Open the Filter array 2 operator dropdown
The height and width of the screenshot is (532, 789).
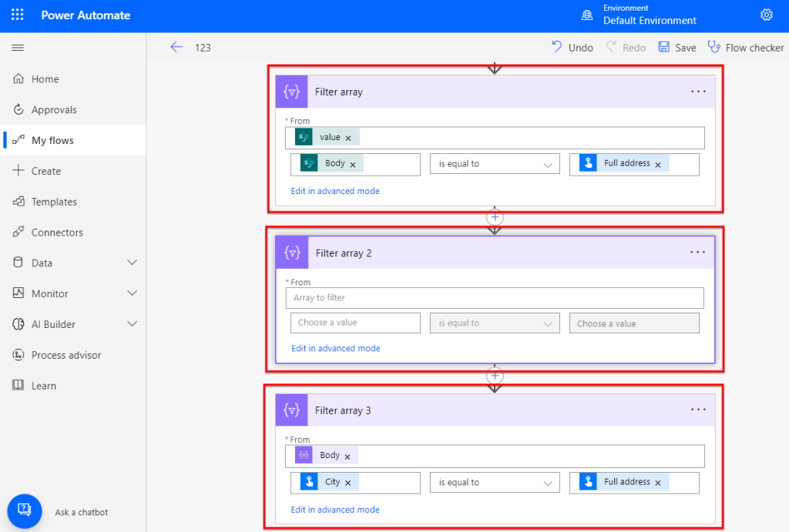point(495,323)
